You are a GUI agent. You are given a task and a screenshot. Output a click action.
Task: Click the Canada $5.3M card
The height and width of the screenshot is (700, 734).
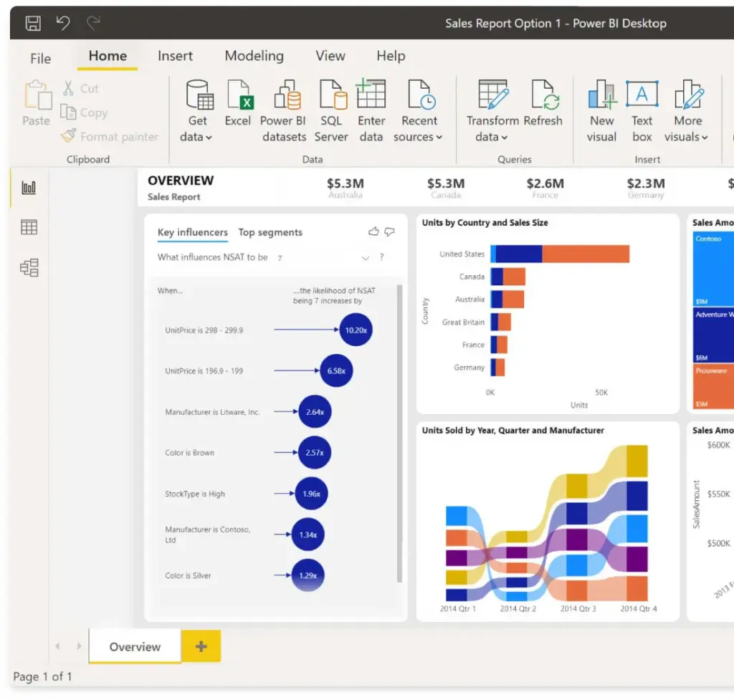pos(446,188)
